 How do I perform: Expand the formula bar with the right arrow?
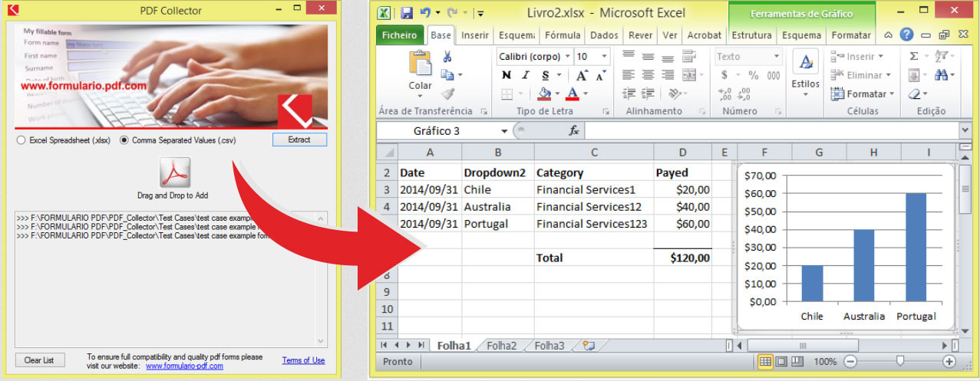click(965, 131)
